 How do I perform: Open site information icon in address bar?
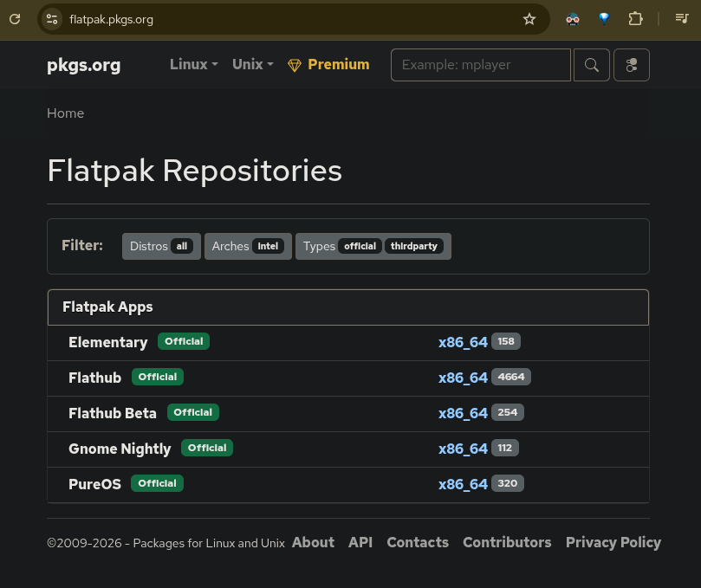52,19
